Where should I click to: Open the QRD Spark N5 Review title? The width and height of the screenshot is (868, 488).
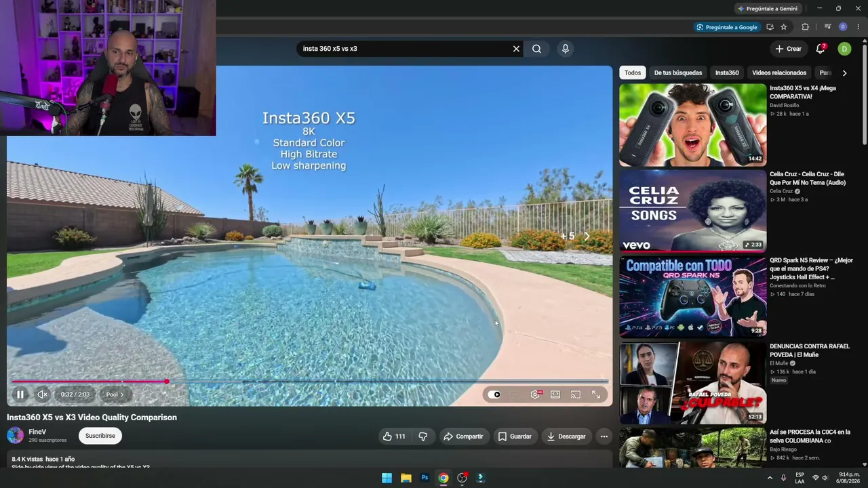pos(811,268)
